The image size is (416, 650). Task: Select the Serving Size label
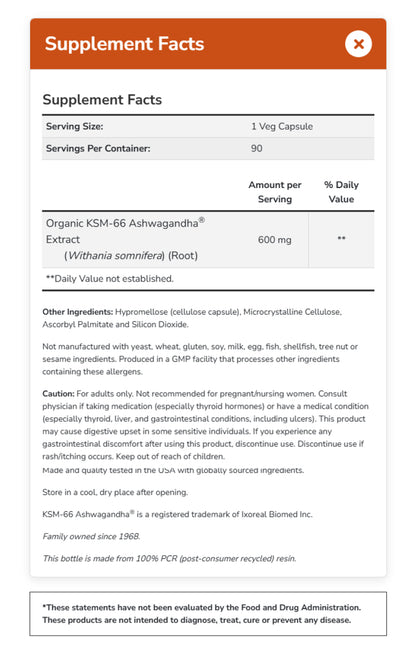click(x=75, y=126)
